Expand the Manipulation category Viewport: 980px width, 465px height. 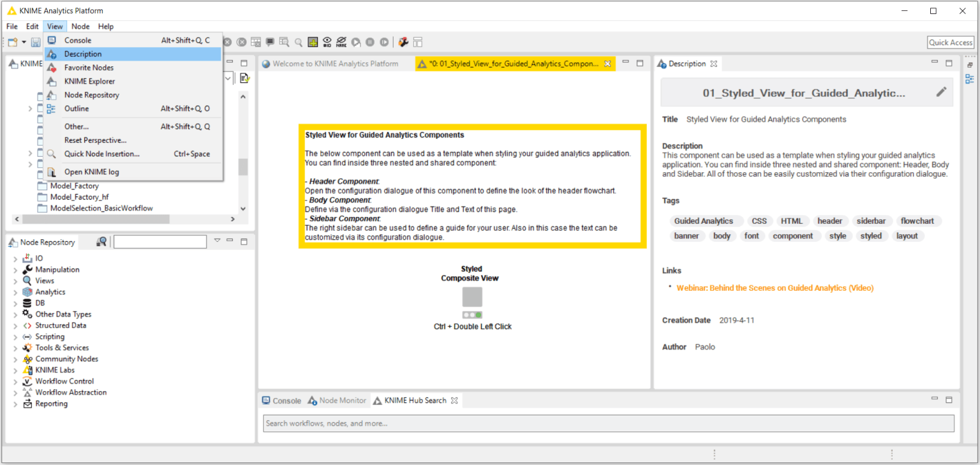coord(15,270)
